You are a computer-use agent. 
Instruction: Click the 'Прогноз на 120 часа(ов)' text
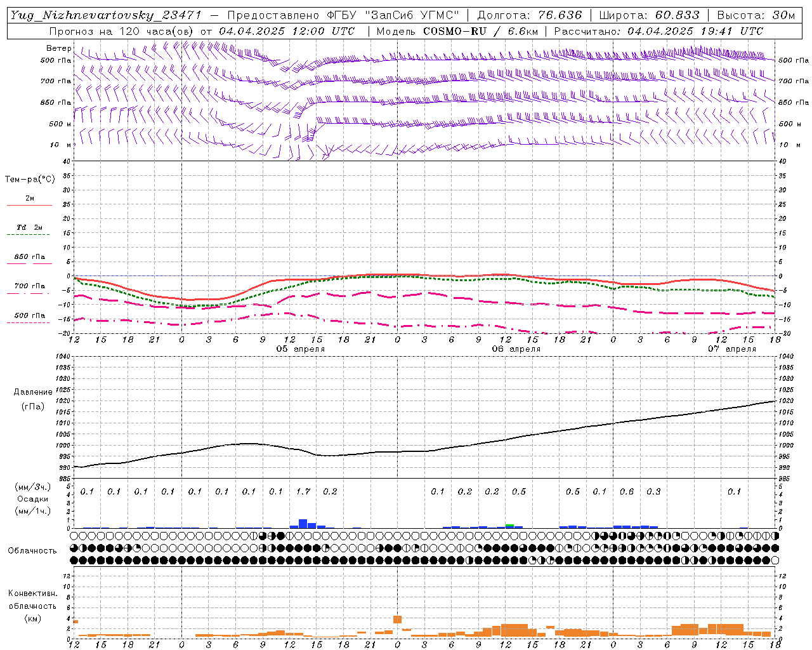point(122,31)
